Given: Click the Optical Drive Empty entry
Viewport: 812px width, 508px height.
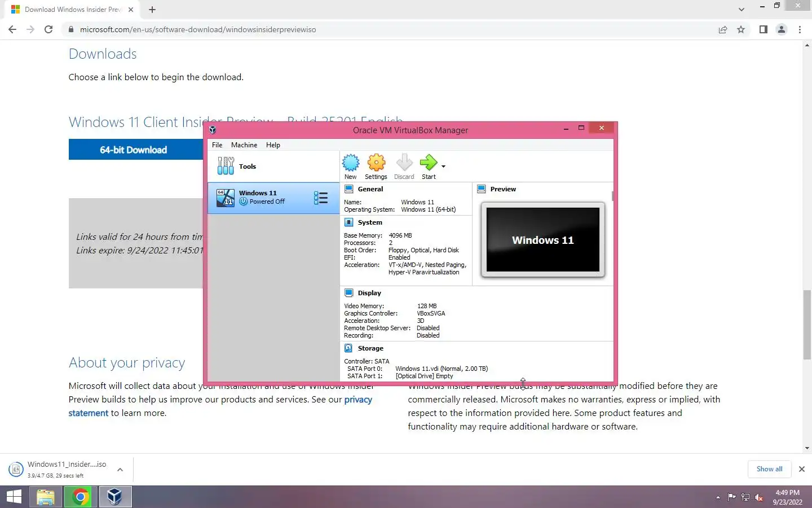Looking at the screenshot, I should click(x=424, y=376).
